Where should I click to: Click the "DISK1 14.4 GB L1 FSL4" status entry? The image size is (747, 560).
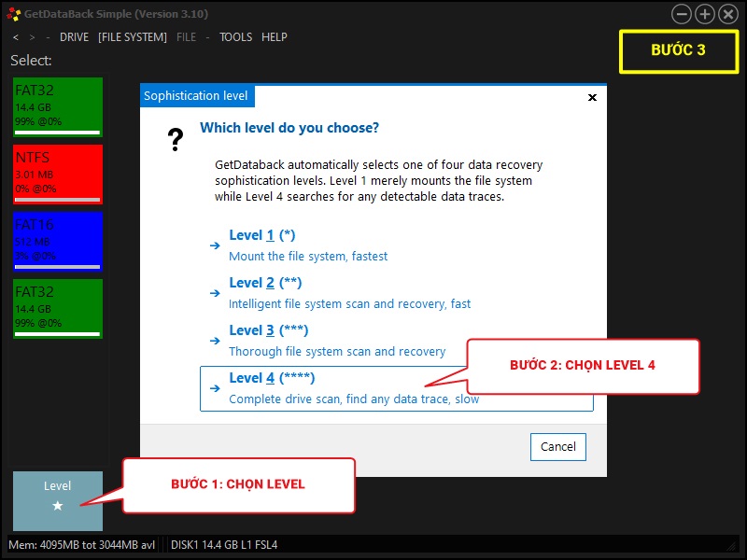[224, 545]
